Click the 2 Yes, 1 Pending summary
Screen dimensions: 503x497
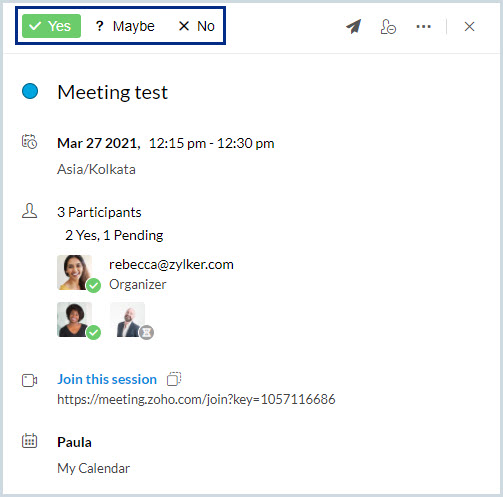point(114,235)
